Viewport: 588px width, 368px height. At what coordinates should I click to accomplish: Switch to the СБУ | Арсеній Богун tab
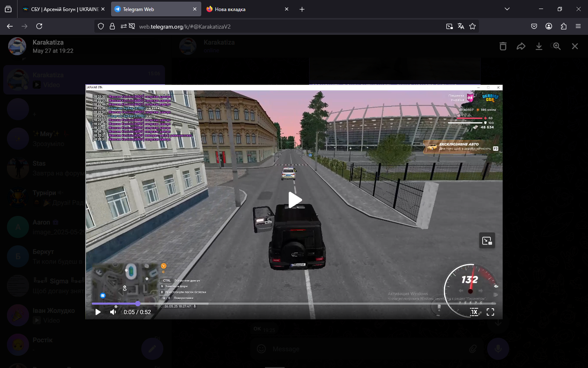[64, 9]
